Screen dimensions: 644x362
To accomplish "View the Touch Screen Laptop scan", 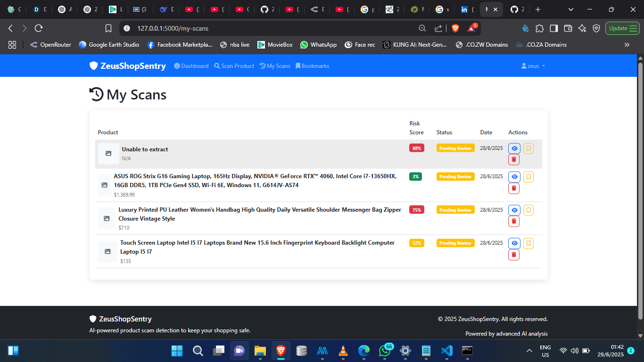I will tap(514, 243).
